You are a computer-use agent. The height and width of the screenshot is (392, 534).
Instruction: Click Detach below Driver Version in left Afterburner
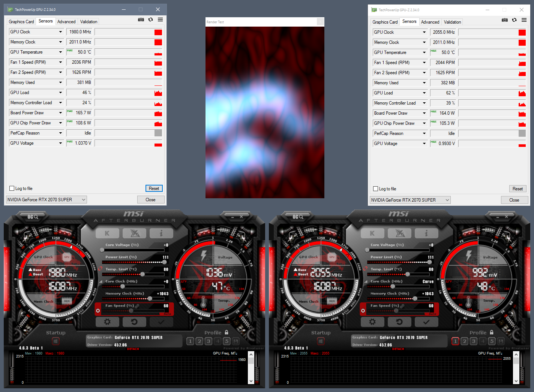tap(133, 349)
